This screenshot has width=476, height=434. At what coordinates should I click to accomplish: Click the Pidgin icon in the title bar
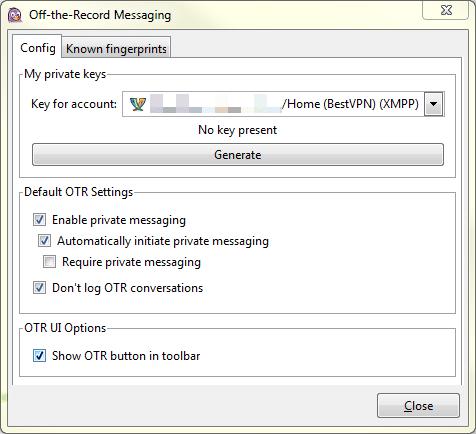click(15, 15)
